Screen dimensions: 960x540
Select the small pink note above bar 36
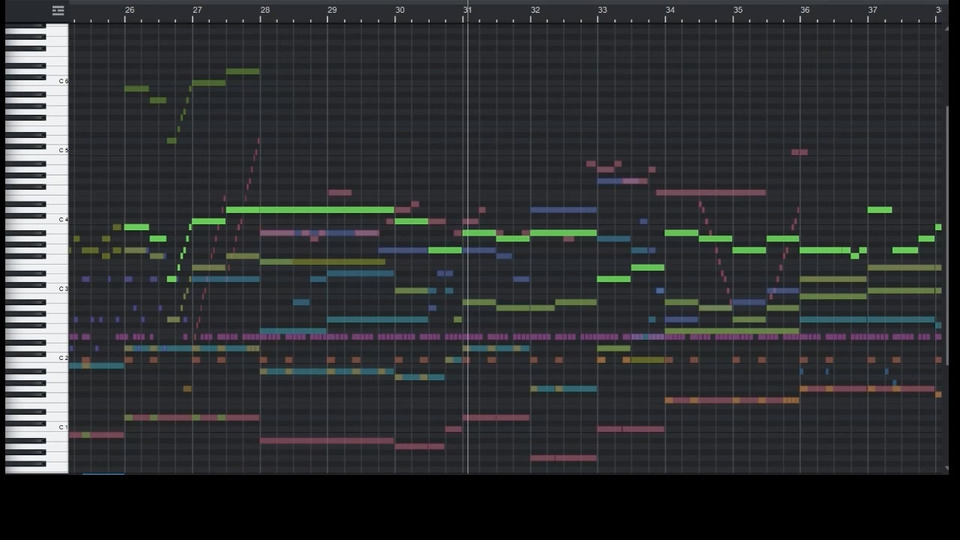point(800,152)
